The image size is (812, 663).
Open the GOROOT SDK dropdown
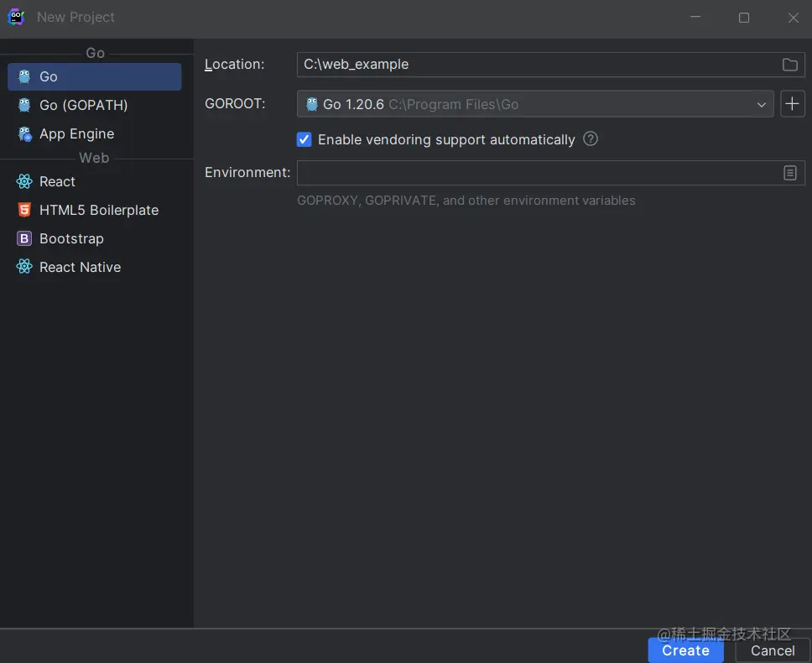click(x=535, y=104)
